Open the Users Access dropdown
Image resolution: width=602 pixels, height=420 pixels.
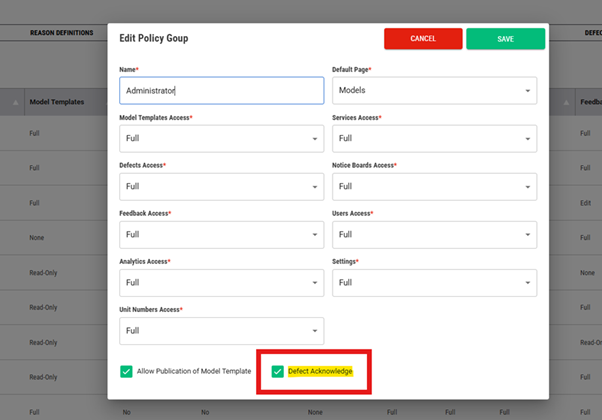[x=434, y=234]
